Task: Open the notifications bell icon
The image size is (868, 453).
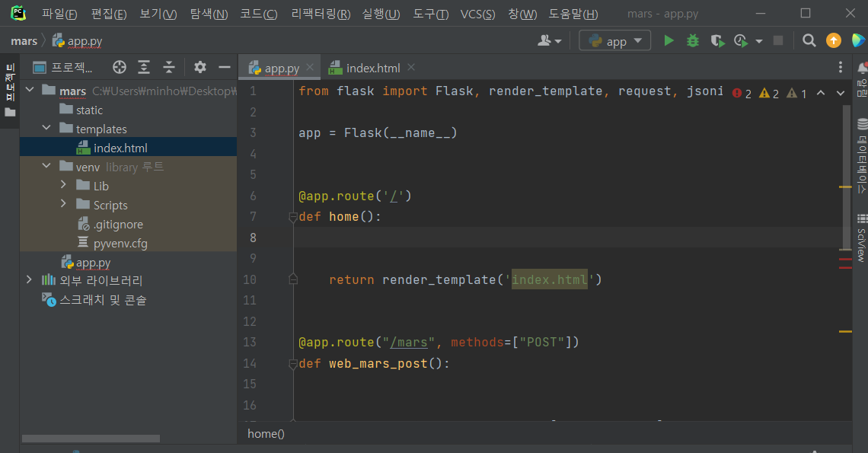Action: coord(862,68)
